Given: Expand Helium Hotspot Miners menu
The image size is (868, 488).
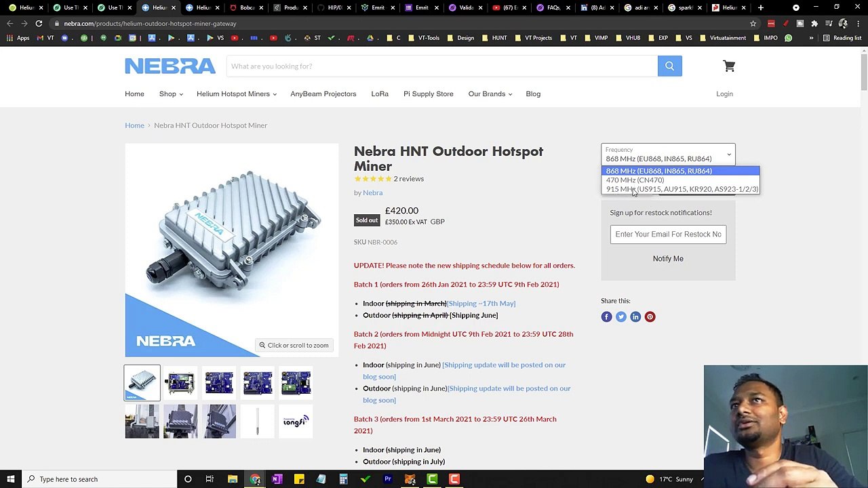Looking at the screenshot, I should click(x=237, y=94).
